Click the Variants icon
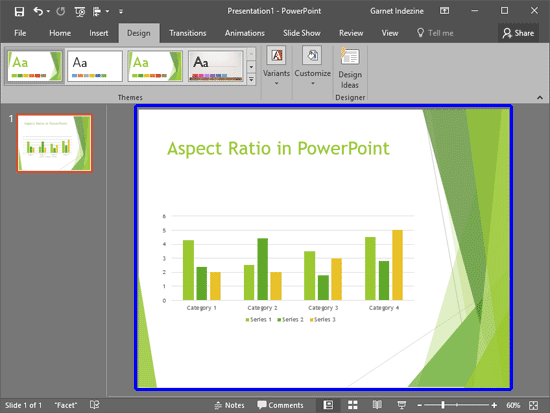This screenshot has height=413, width=550. coord(276,55)
